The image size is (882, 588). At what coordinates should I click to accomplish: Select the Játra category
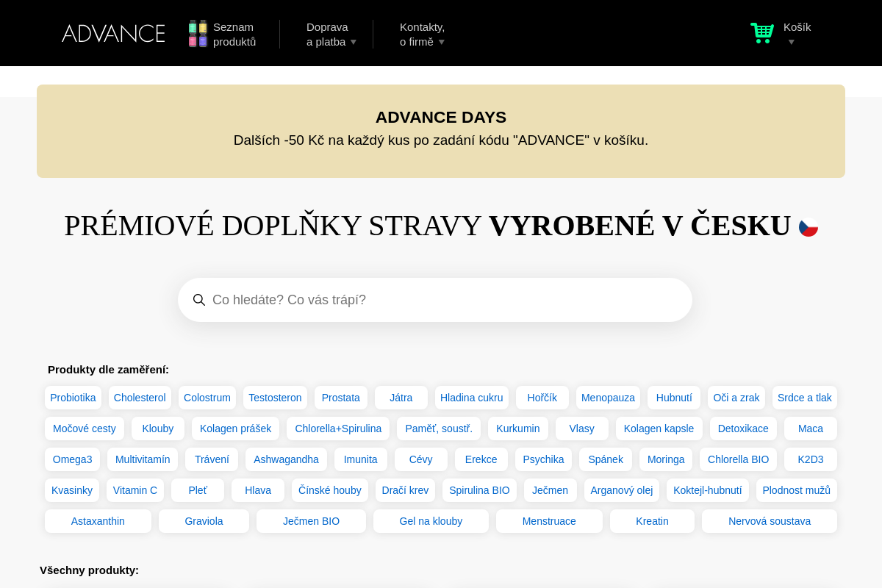coord(401,398)
